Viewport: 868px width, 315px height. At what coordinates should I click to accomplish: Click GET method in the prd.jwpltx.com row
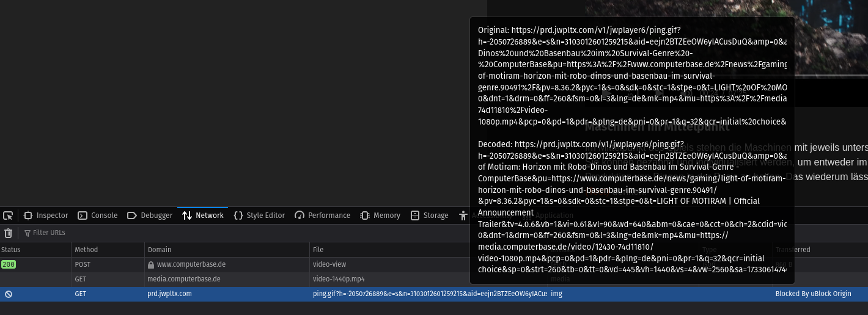pyautogui.click(x=108, y=294)
